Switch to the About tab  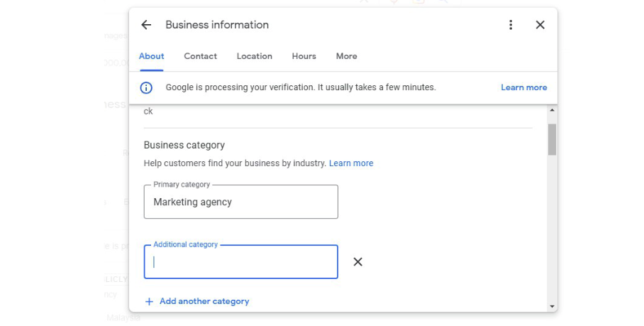152,56
